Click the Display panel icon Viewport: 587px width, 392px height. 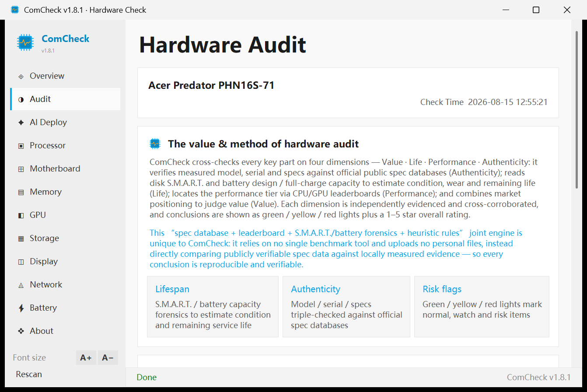pyautogui.click(x=21, y=262)
